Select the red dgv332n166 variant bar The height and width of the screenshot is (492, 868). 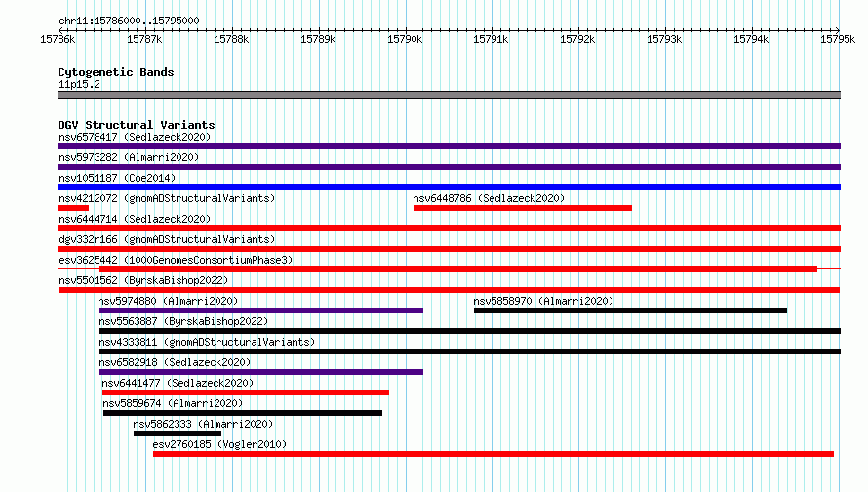click(449, 249)
